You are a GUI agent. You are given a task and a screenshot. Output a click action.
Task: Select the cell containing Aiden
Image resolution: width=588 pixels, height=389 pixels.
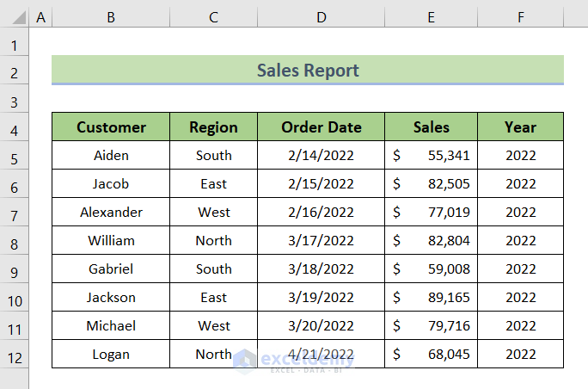111,156
